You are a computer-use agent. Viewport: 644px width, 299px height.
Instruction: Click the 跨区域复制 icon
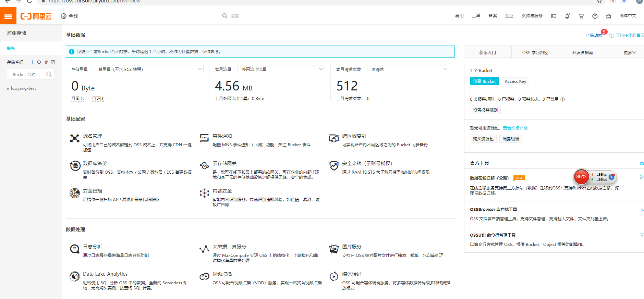[x=334, y=138]
